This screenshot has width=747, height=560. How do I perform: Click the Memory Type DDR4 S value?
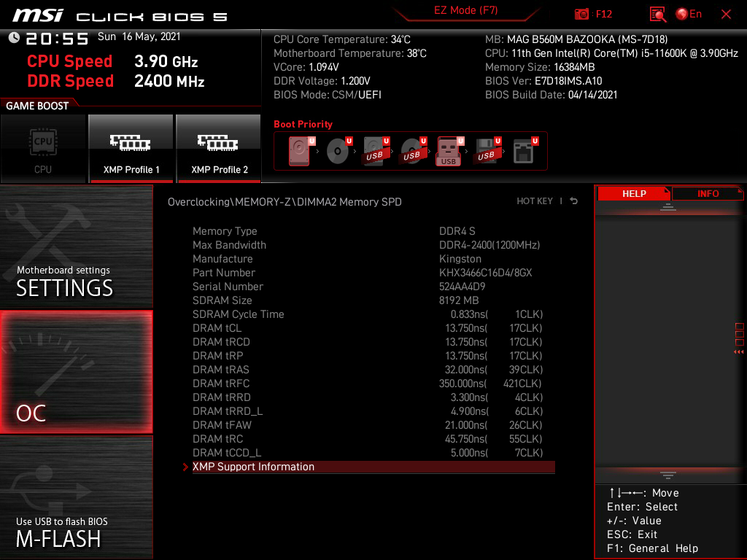[457, 231]
